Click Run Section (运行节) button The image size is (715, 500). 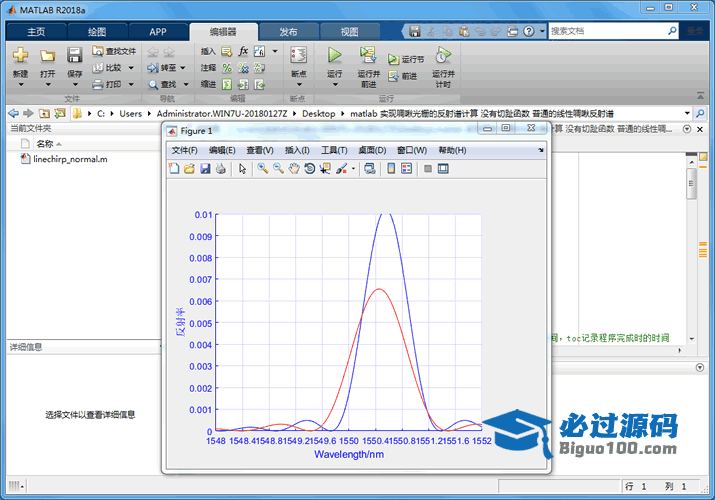pyautogui.click(x=406, y=59)
